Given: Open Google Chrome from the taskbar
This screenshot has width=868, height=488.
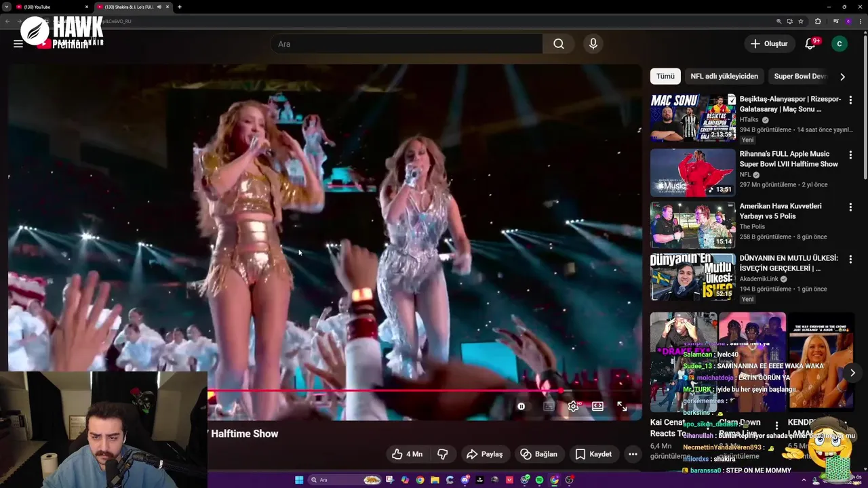Looking at the screenshot, I should 420,480.
